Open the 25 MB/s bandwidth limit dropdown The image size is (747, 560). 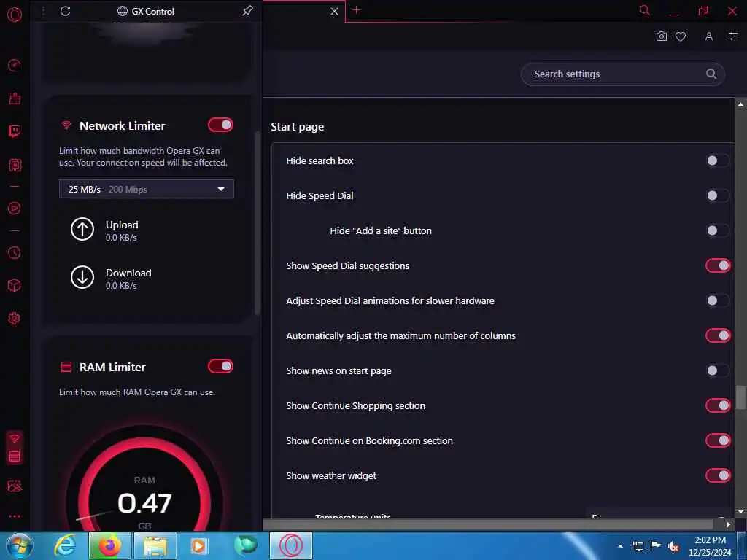click(146, 189)
